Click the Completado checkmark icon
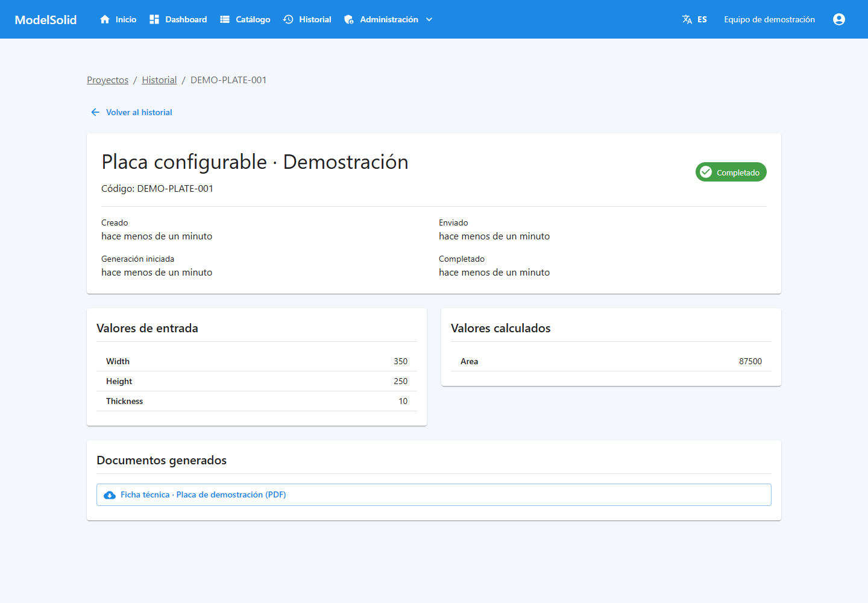Viewport: 868px width, 603px height. point(706,172)
